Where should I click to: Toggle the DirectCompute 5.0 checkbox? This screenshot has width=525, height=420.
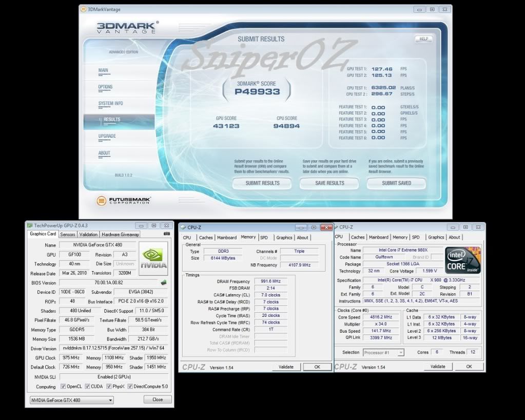130,386
